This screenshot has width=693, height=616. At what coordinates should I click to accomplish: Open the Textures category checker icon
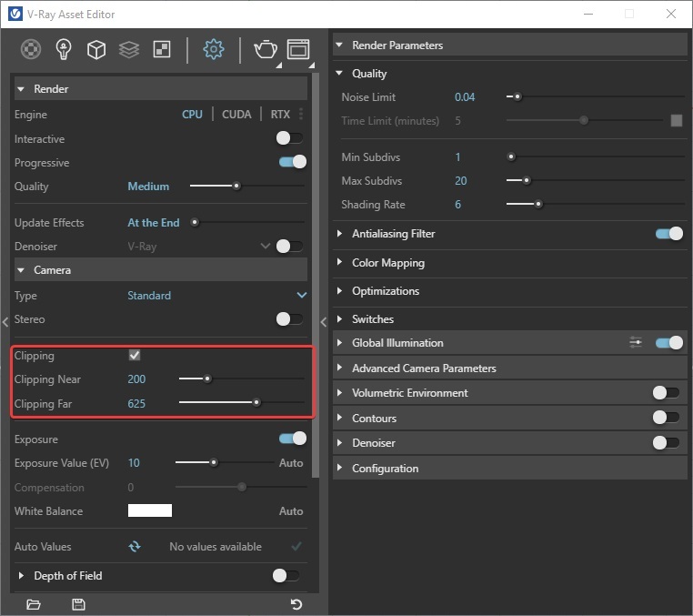[x=162, y=49]
